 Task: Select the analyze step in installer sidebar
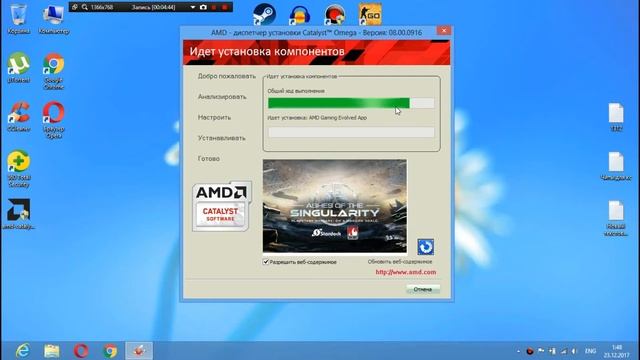[x=222, y=97]
